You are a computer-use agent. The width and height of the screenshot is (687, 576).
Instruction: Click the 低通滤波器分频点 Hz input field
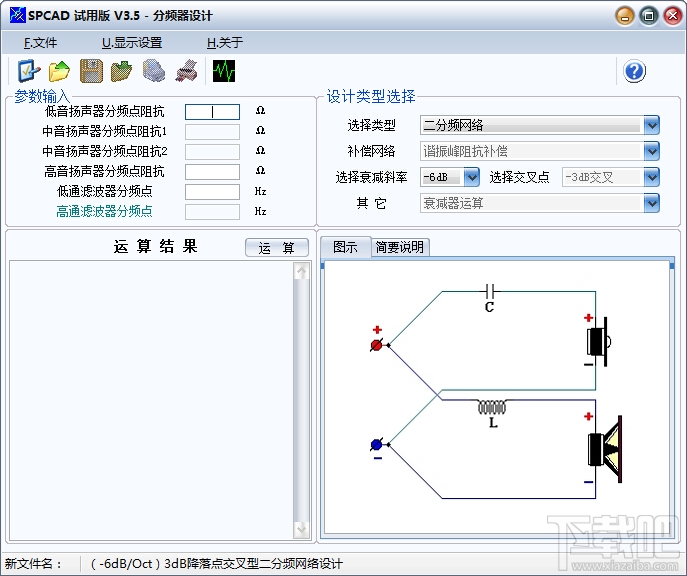pyautogui.click(x=212, y=192)
